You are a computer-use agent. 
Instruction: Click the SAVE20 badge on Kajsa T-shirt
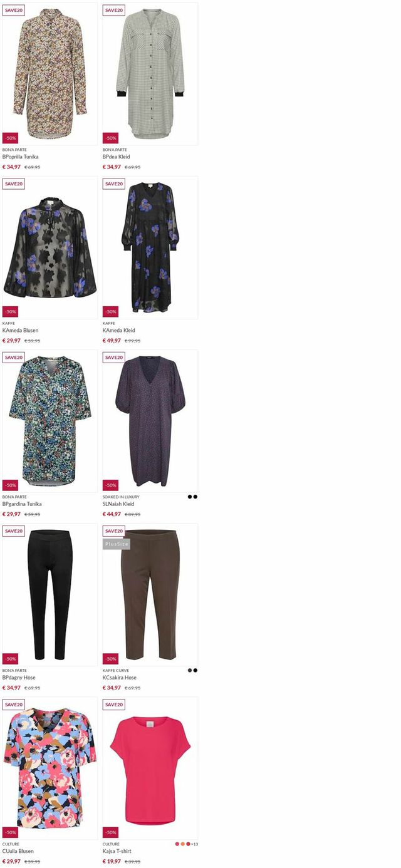click(114, 705)
